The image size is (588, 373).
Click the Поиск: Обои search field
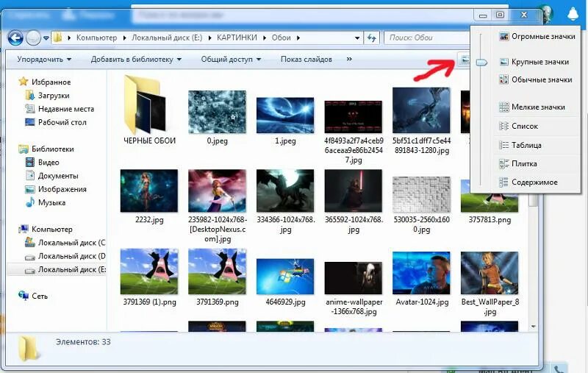click(x=427, y=38)
